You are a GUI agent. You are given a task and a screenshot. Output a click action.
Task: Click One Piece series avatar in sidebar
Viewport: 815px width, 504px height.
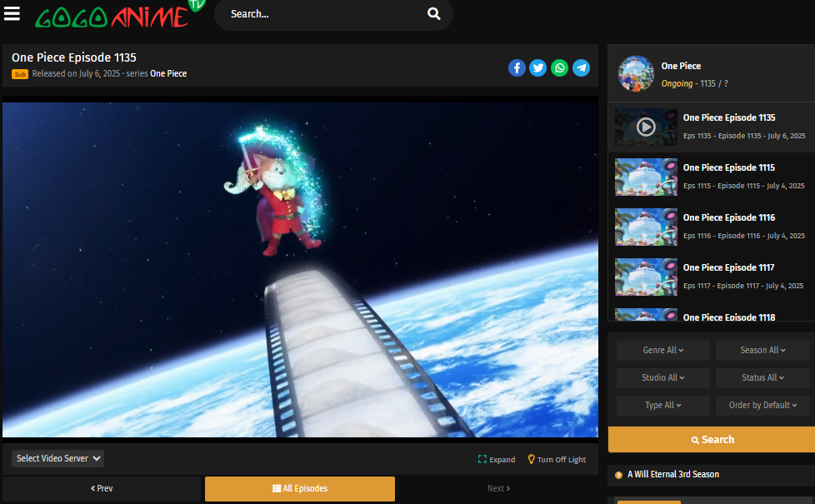click(x=636, y=74)
